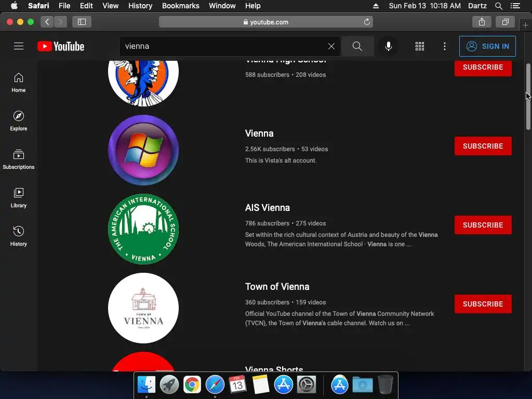Open the three-dot settings menu
The image size is (532, 399).
[445, 46]
